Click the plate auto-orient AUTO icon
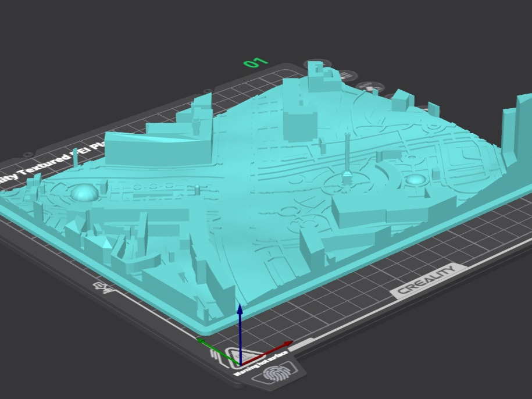532x399 pixels. click(369, 86)
